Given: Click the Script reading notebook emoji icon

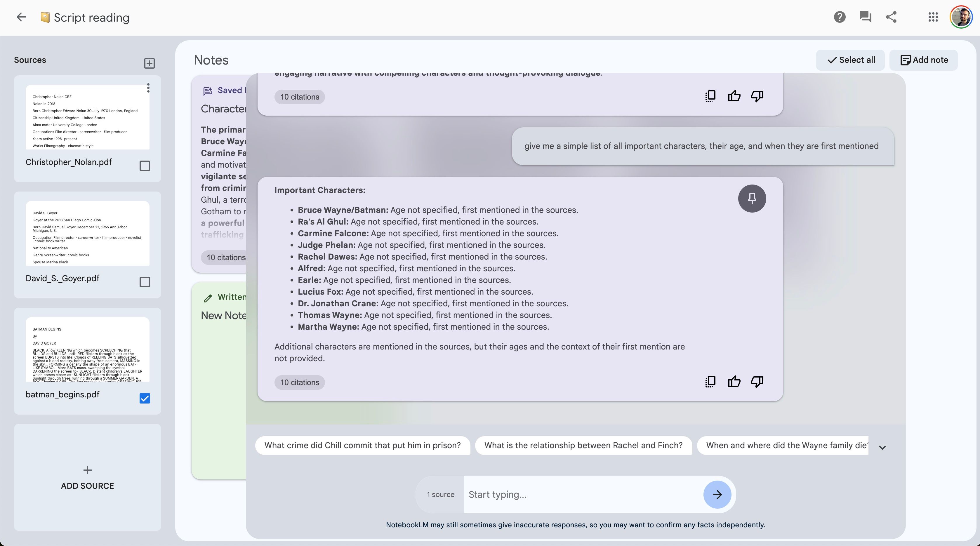Looking at the screenshot, I should coord(45,18).
